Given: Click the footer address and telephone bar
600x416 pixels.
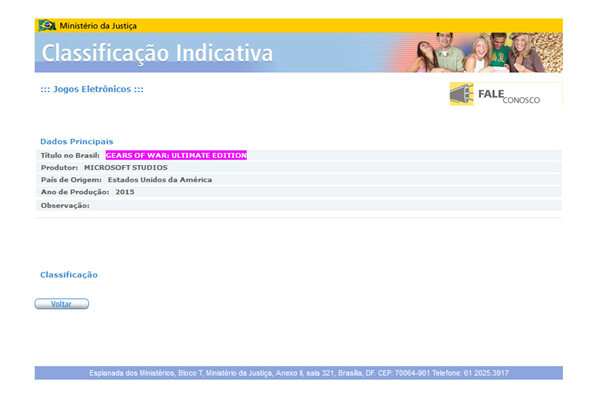Looking at the screenshot, I should 298,373.
